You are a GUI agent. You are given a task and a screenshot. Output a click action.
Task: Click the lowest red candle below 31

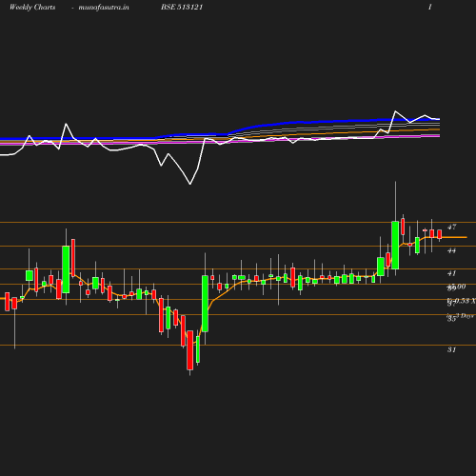point(190,350)
